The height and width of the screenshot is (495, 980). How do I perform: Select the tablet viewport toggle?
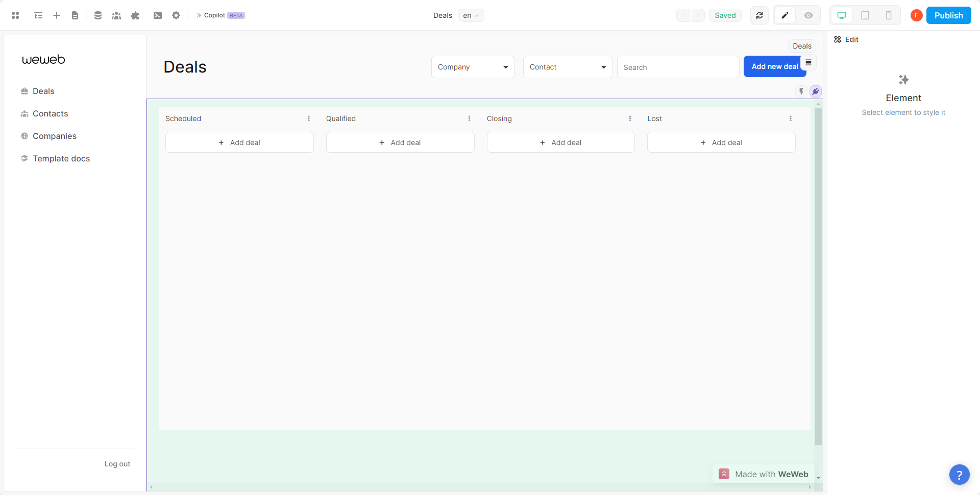865,15
